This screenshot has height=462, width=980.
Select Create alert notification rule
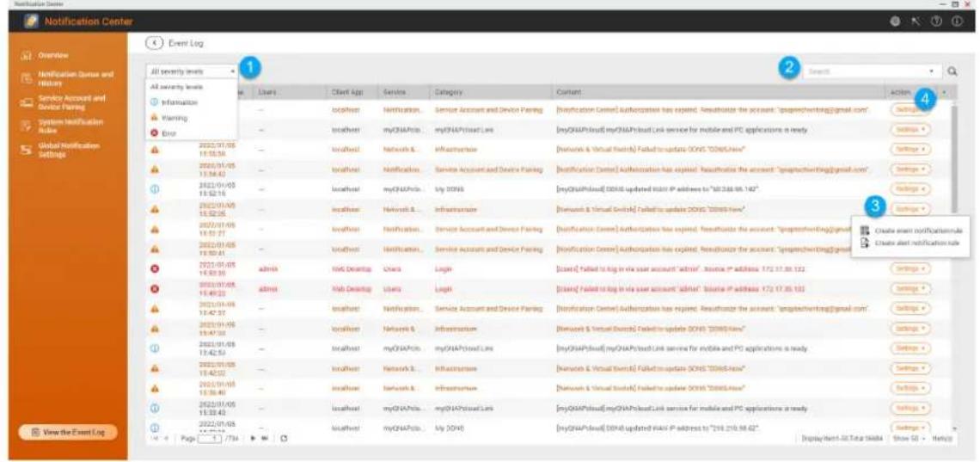[910, 243]
